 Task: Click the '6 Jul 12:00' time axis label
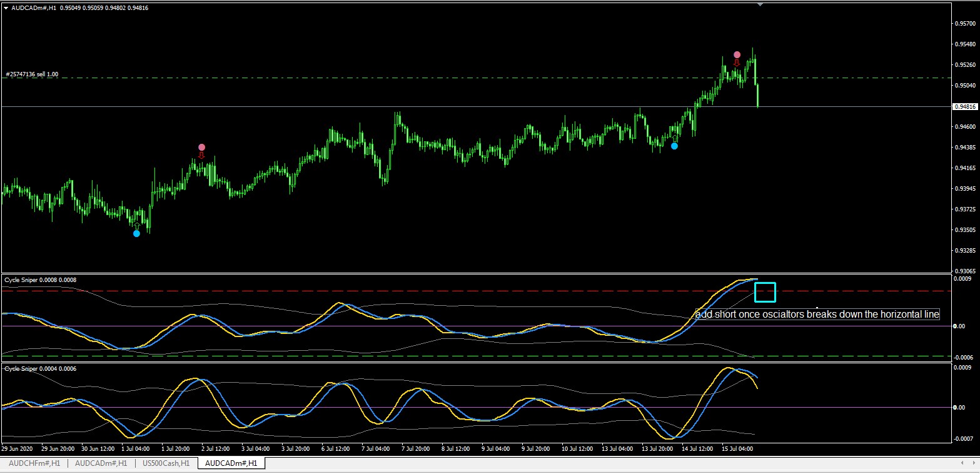[336, 449]
